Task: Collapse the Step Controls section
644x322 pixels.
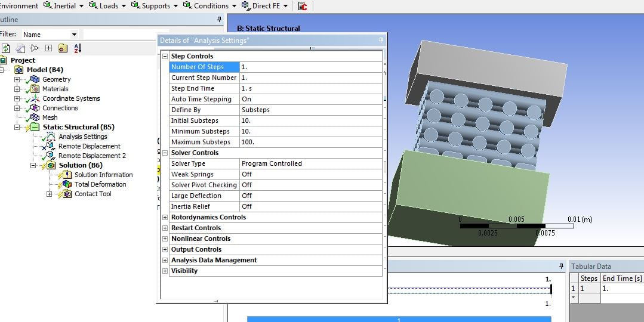Action: 165,56
